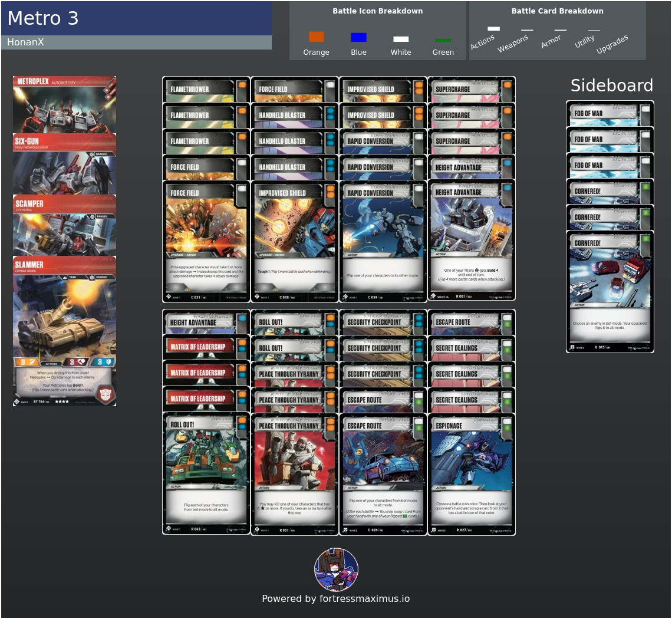Click 'Choose a battle icon color' rules text
The height and width of the screenshot is (619, 672).
472,508
